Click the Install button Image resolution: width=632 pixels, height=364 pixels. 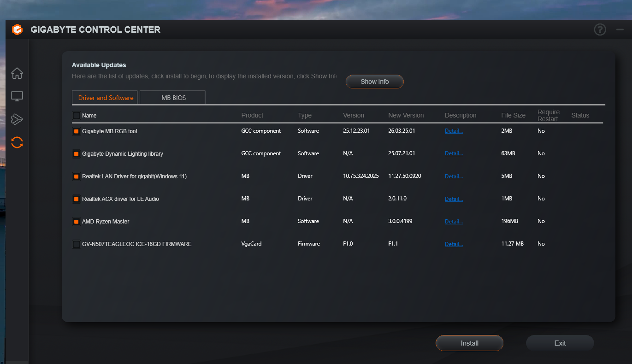[x=469, y=343]
